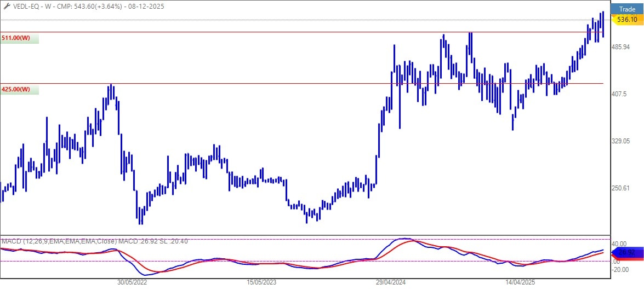Screen dimensions: 644x290
Task: Click the 511.00(W) level label
Action: click(x=16, y=38)
